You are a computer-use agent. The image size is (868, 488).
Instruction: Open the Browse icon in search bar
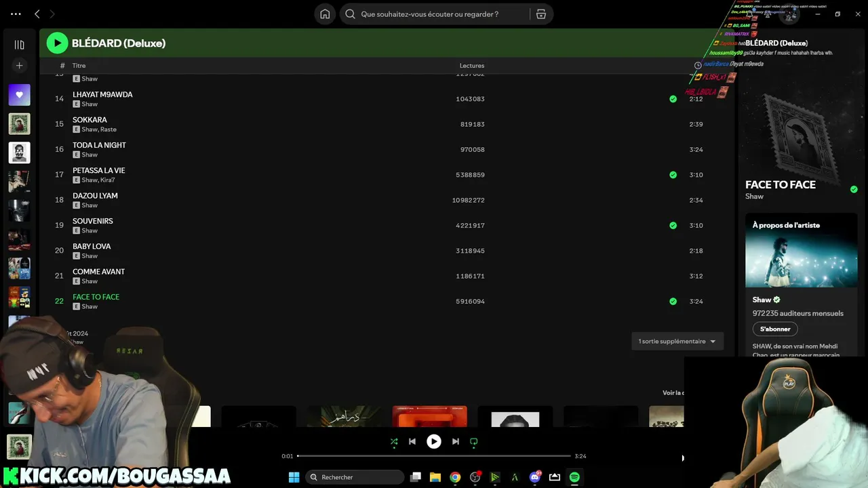tap(540, 14)
